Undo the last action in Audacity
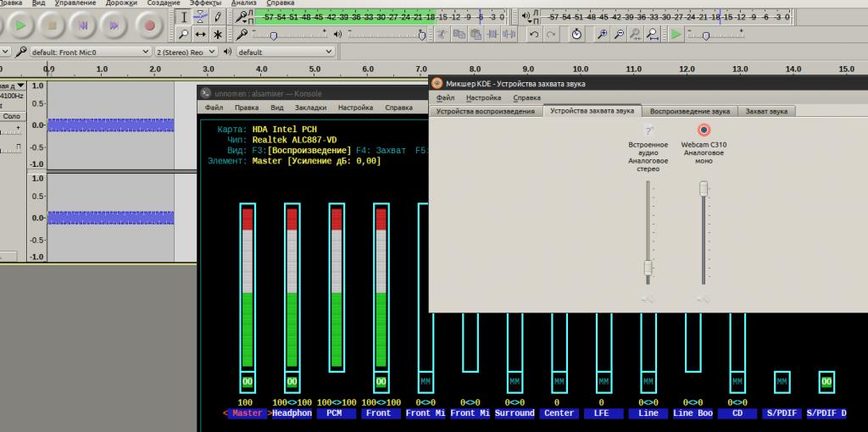The height and width of the screenshot is (432, 868). pos(534,34)
